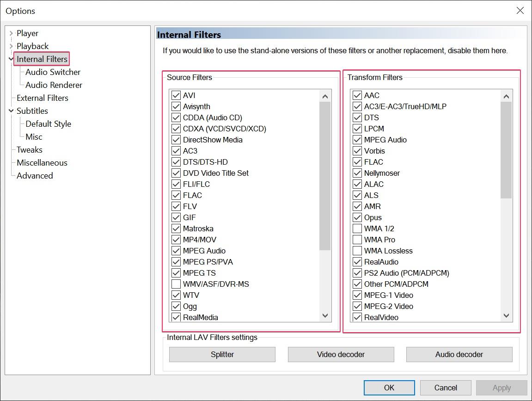Image resolution: width=532 pixels, height=401 pixels.
Task: Open External Filters settings page
Action: 43,98
